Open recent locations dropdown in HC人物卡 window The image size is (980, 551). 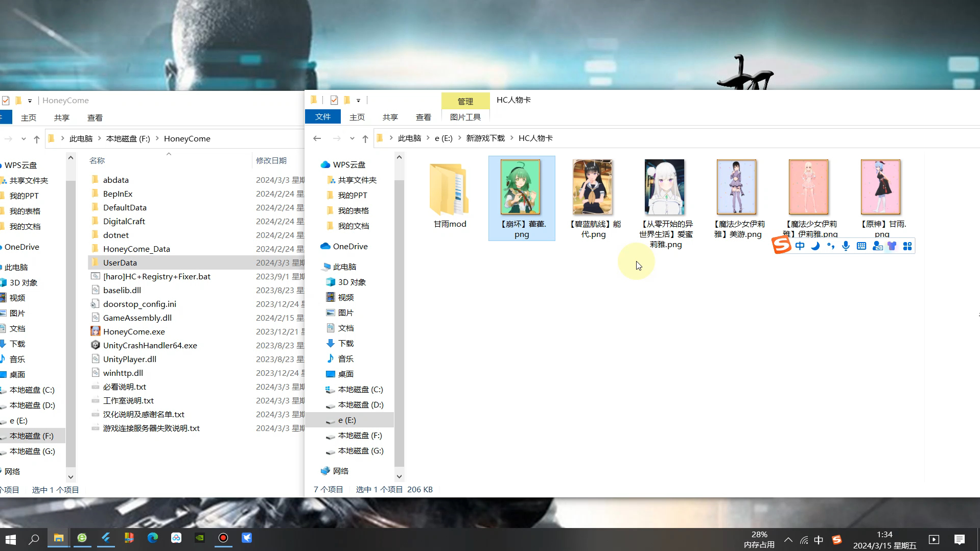[x=352, y=138]
